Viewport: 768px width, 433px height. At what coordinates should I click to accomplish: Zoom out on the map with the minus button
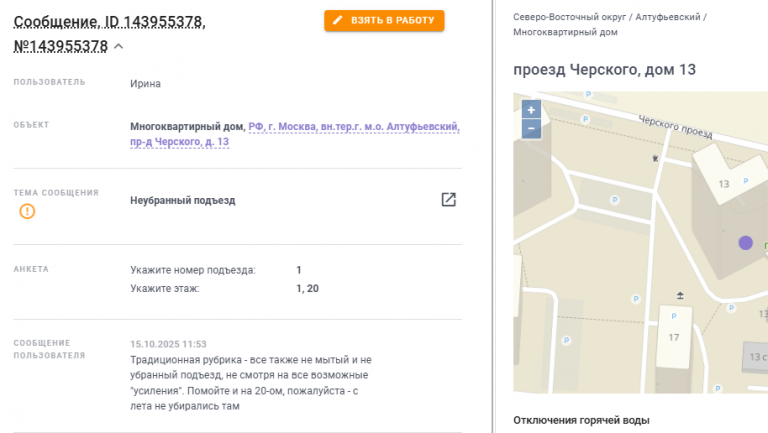pos(531,128)
